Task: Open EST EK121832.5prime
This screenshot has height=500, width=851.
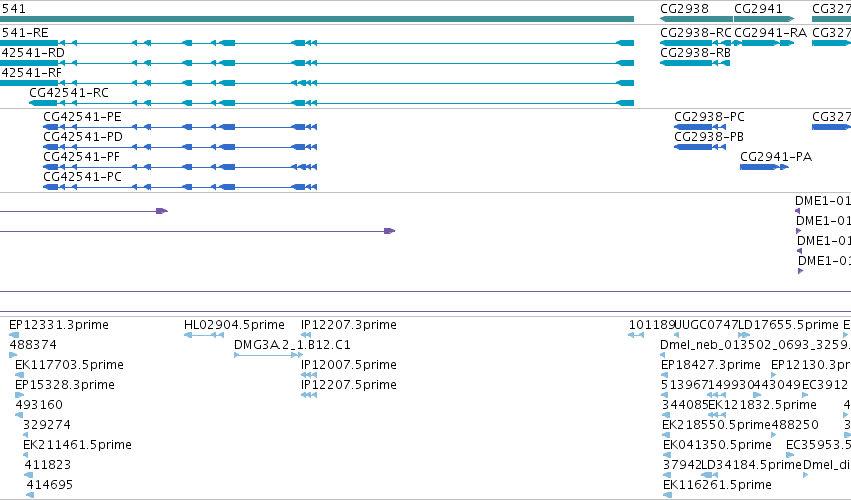Action: (x=763, y=405)
